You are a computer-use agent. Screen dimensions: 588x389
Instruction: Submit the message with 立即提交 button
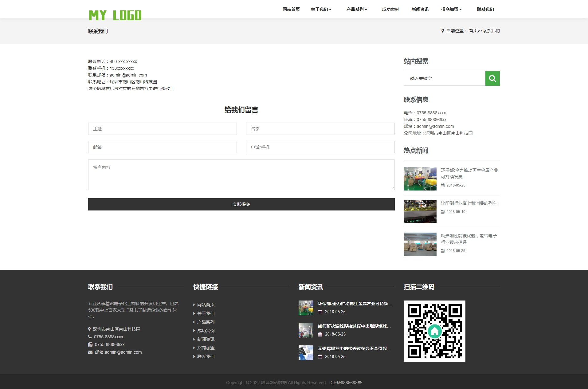tap(241, 204)
